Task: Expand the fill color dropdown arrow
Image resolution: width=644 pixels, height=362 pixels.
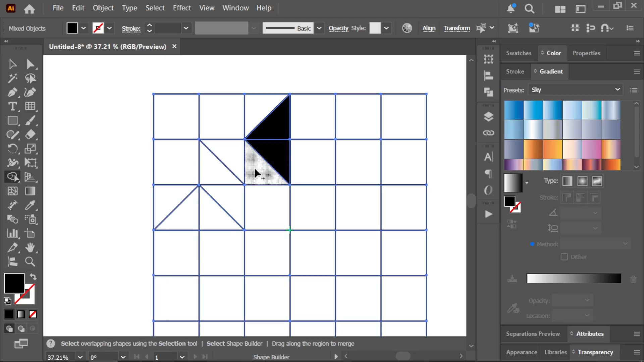Action: click(x=84, y=28)
